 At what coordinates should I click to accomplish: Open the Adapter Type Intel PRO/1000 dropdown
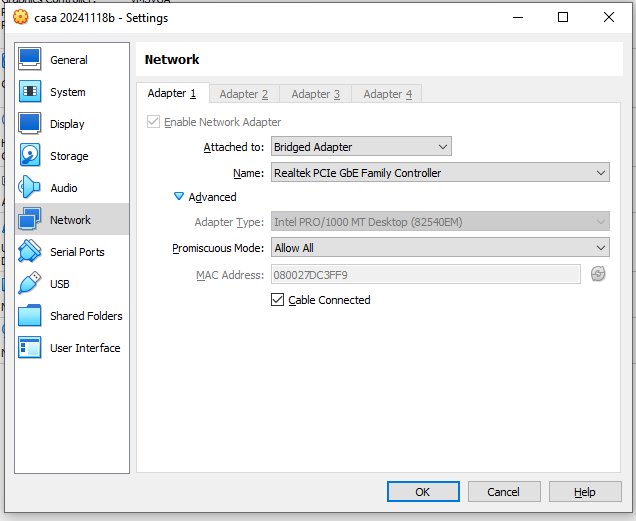440,222
